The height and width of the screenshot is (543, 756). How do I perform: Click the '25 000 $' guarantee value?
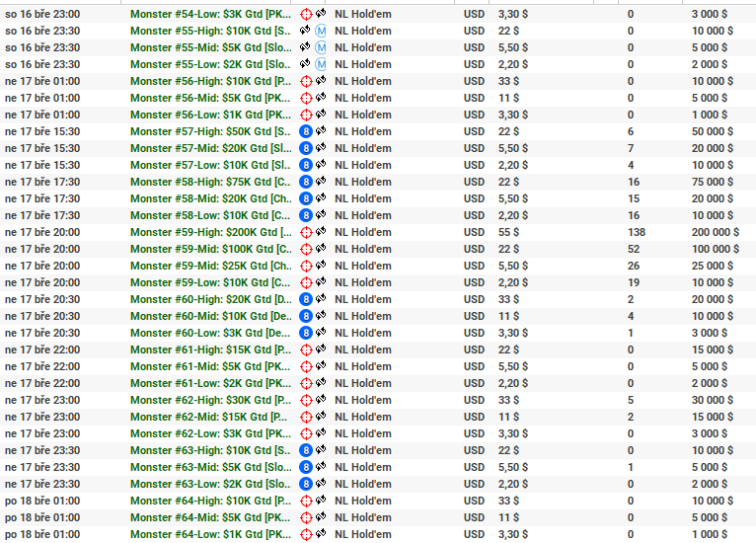tap(713, 267)
